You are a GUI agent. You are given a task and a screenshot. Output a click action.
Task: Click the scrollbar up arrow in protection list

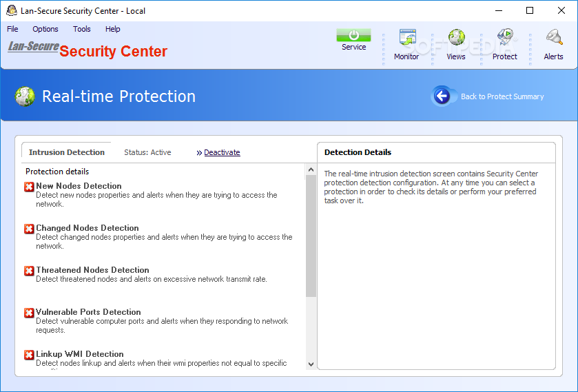(x=311, y=169)
